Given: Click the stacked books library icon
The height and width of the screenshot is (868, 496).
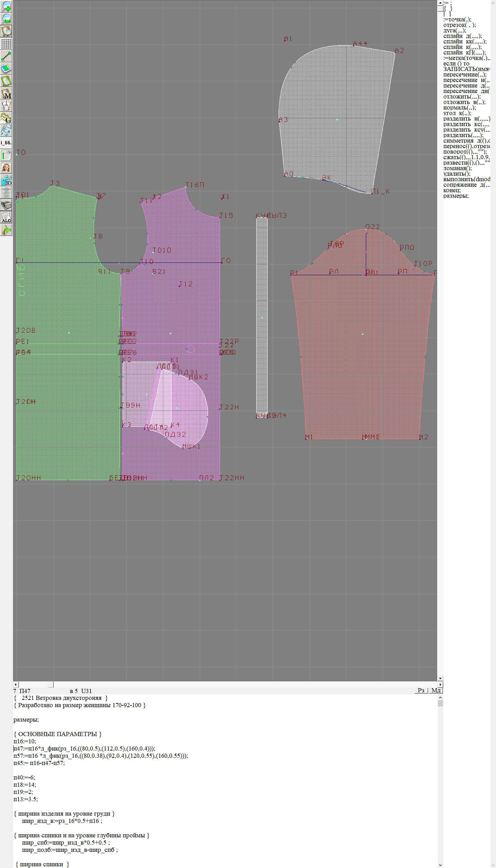Looking at the screenshot, I should point(6,205).
